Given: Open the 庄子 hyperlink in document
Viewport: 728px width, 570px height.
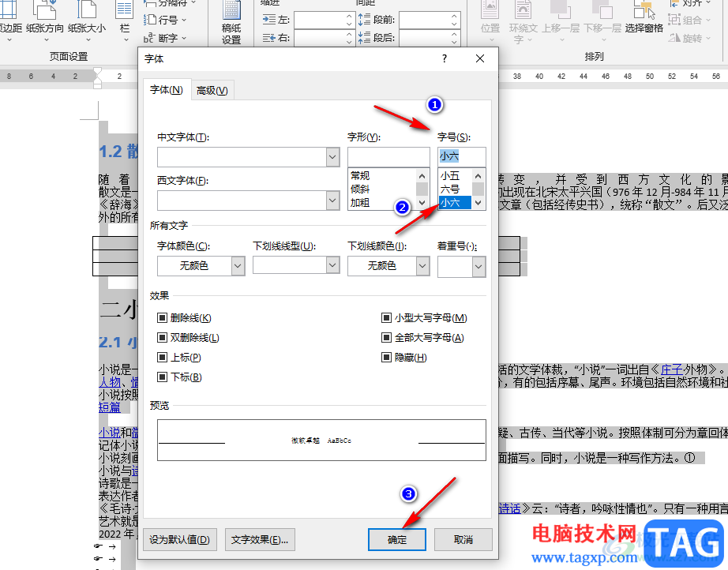Looking at the screenshot, I should tap(672, 369).
